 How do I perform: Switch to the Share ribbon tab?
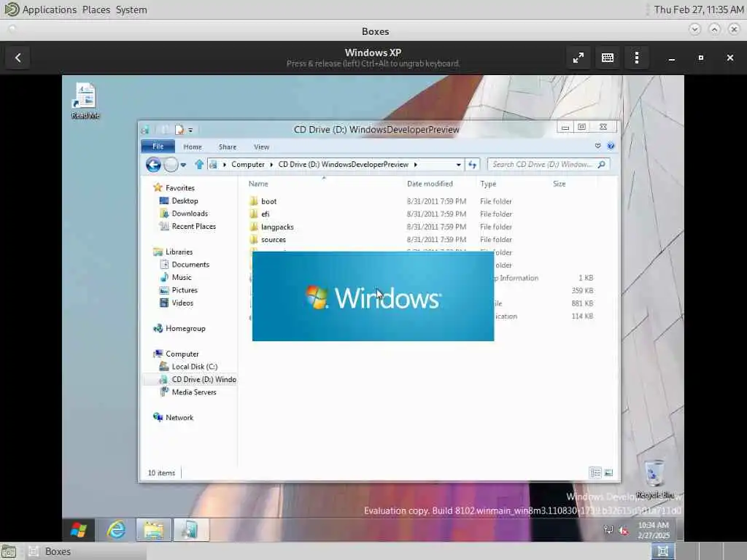pyautogui.click(x=228, y=147)
